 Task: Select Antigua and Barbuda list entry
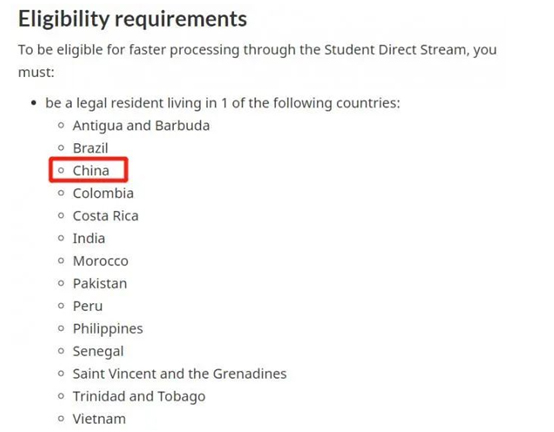point(141,126)
